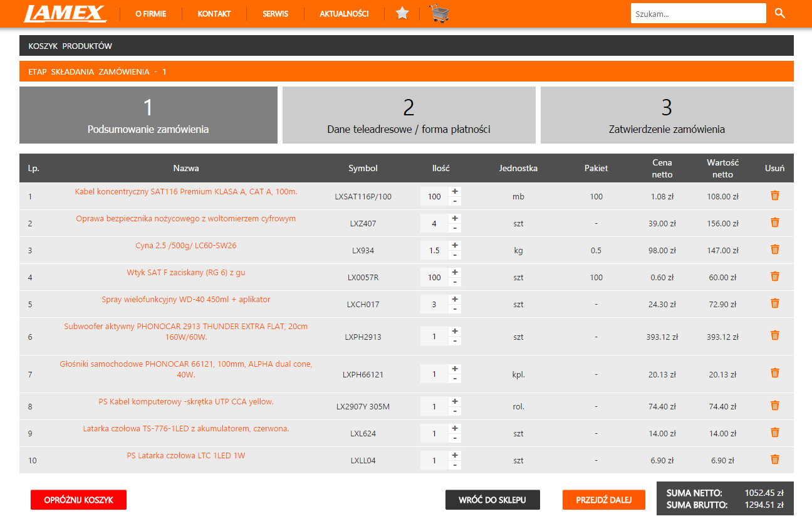Delete the PS Latarka czołowa LTC row

coord(774,460)
